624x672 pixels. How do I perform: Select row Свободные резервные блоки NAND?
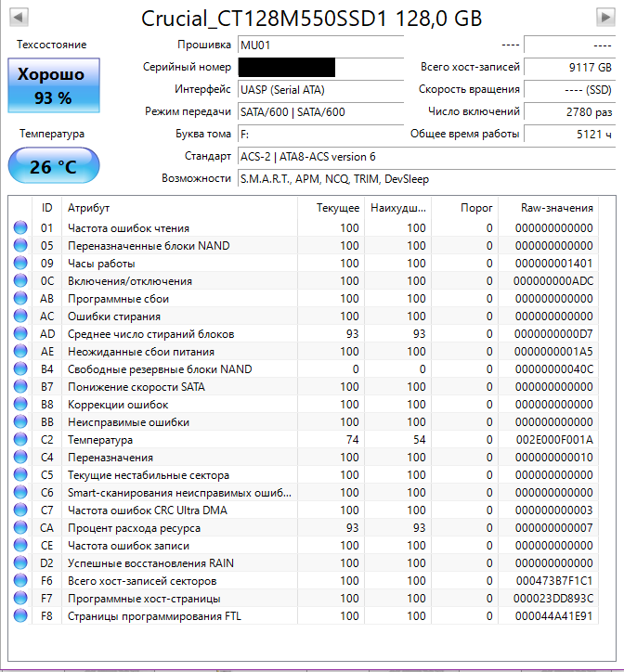(x=304, y=369)
